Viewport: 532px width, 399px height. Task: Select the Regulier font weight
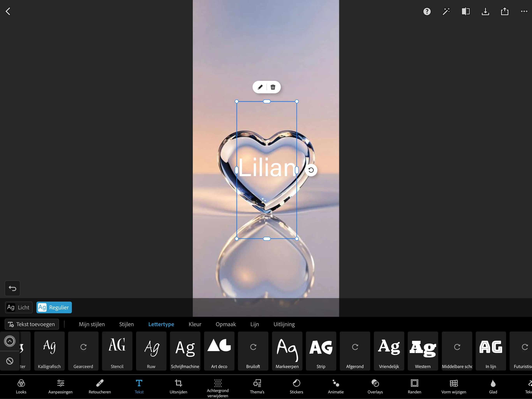pyautogui.click(x=54, y=307)
